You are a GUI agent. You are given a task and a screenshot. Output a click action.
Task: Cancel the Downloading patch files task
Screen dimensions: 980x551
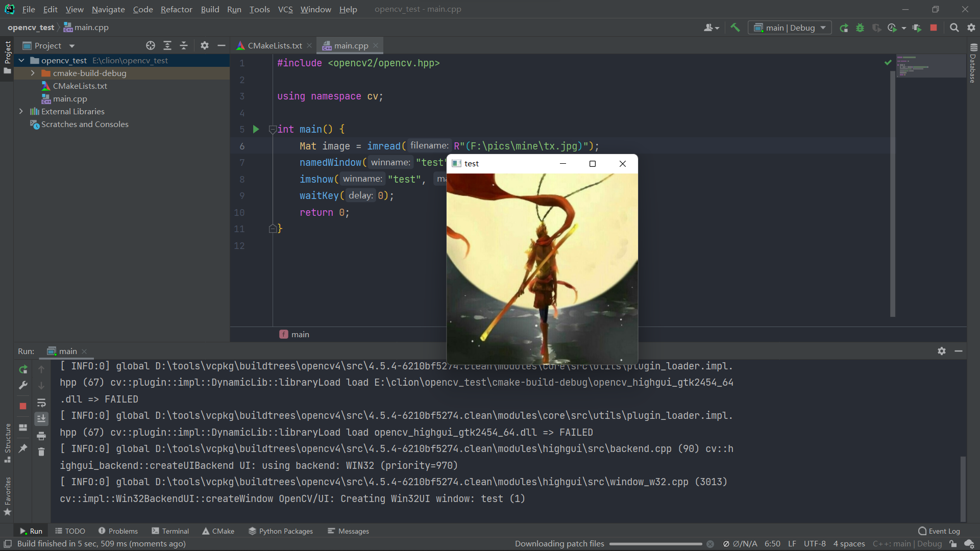710,544
